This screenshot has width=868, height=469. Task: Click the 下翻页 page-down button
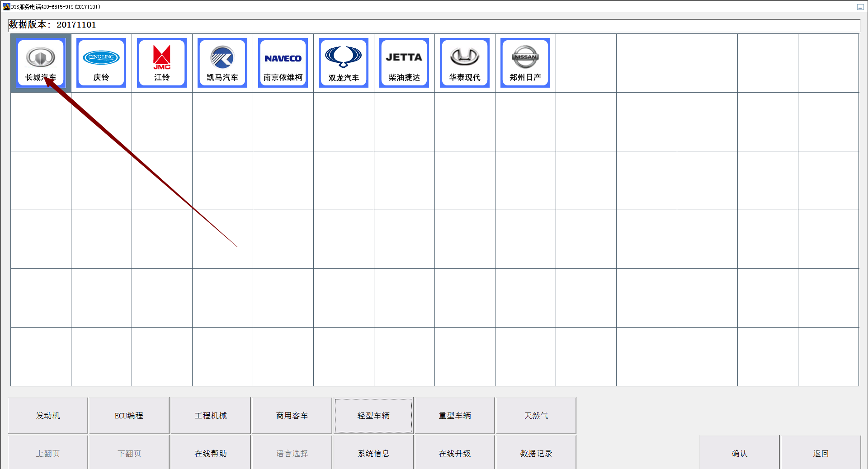click(x=129, y=453)
